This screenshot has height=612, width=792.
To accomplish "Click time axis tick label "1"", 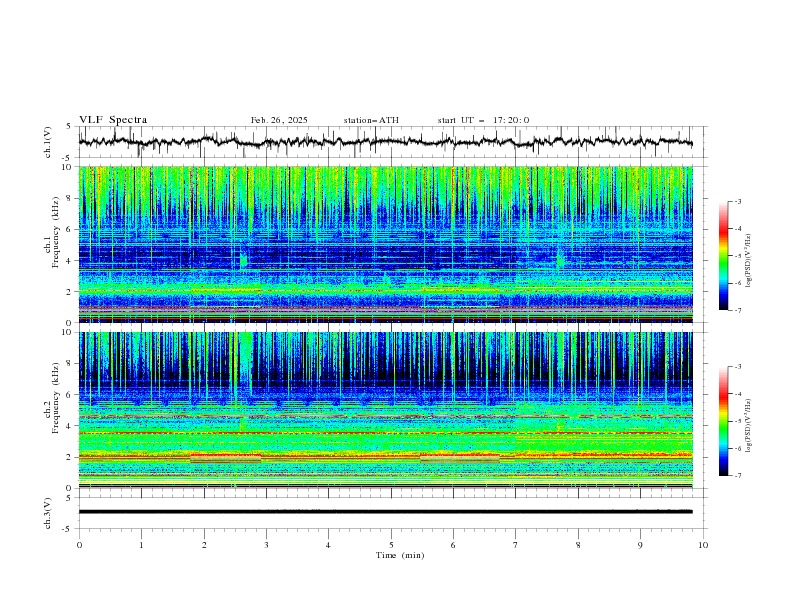I will point(141,545).
